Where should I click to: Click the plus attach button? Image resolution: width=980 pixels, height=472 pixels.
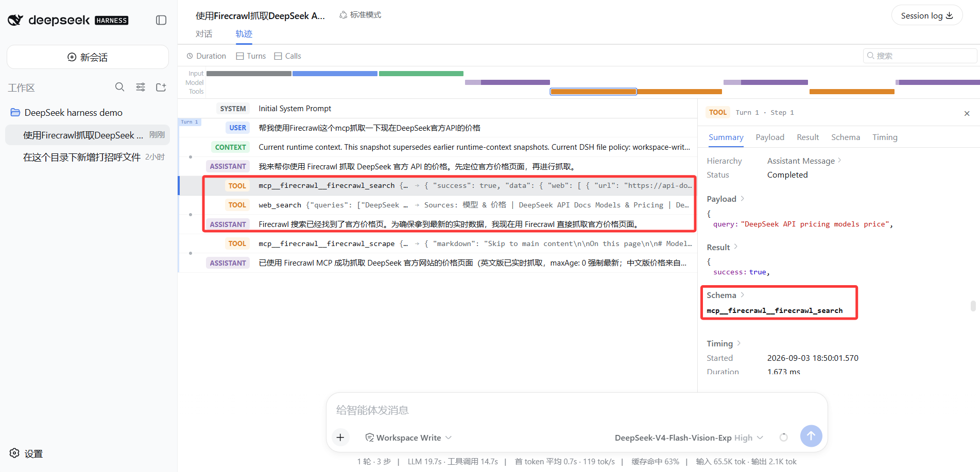[x=340, y=438]
